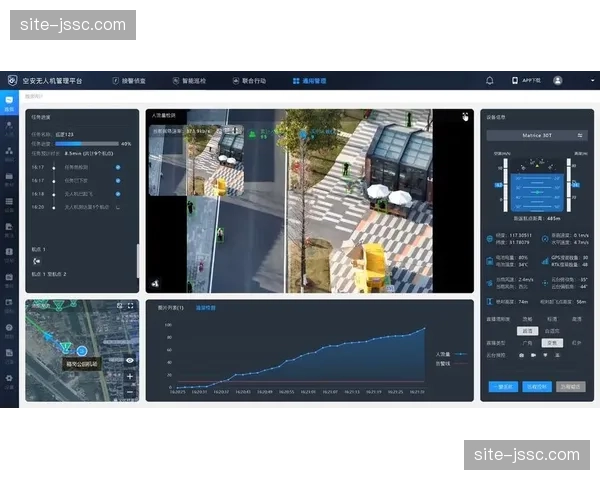Open the 智能巡检 navigation tab

click(189, 80)
